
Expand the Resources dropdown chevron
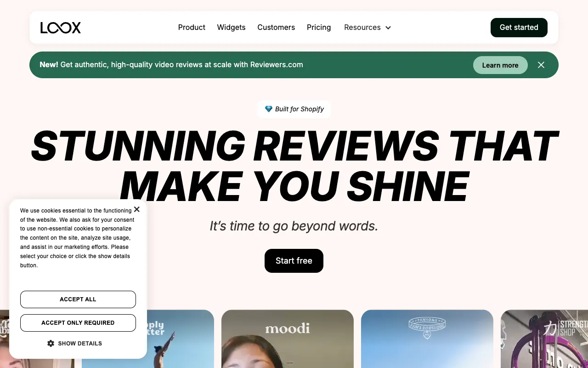pos(388,28)
